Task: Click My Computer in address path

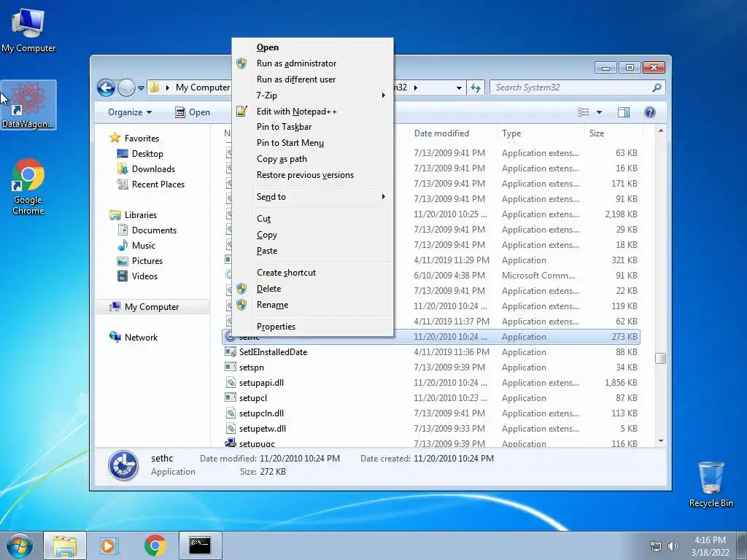Action: click(x=203, y=87)
